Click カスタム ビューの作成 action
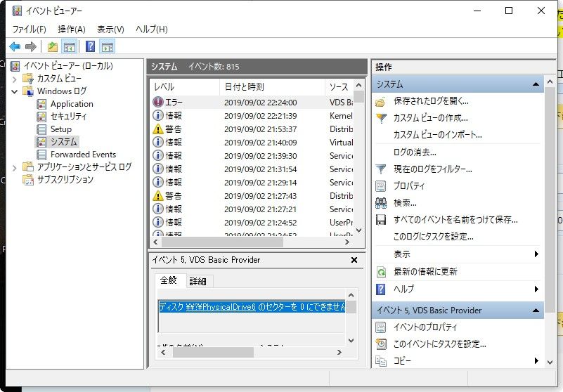This screenshot has height=392, width=563. point(430,118)
